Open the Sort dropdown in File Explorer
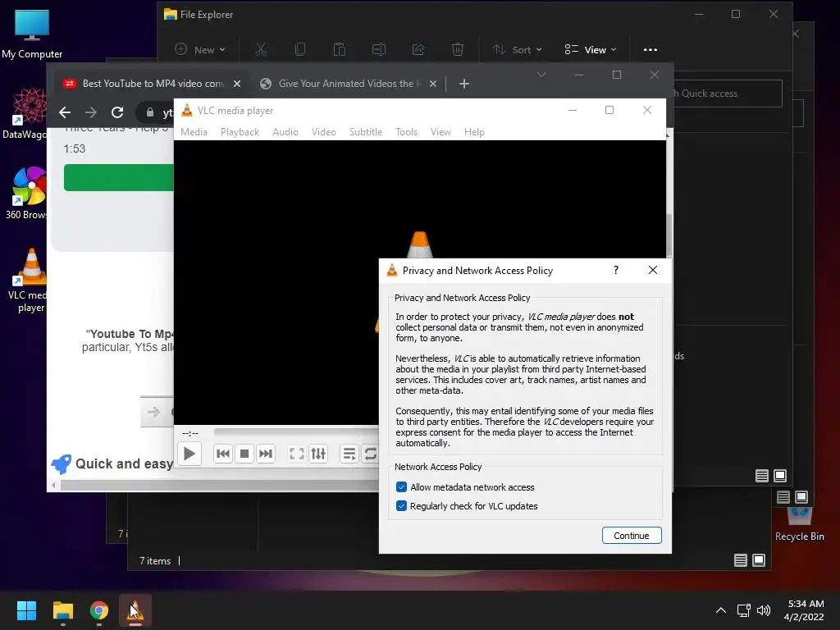Image resolution: width=840 pixels, height=630 pixels. 518,49
